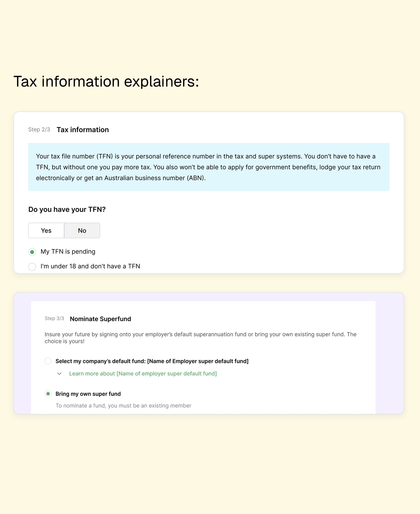
Task: Click the 'Step 3/3' indicator
Action: [x=54, y=318]
